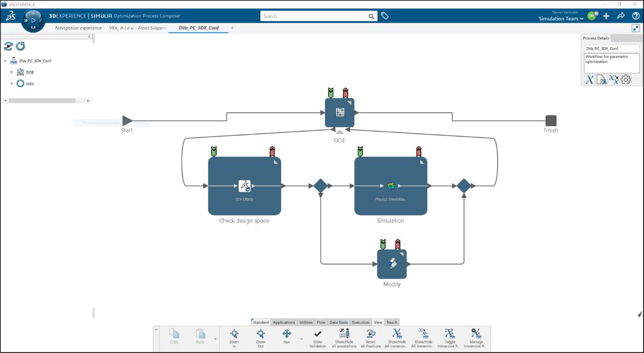
Task: Click the search magnifier icon
Action: point(371,16)
